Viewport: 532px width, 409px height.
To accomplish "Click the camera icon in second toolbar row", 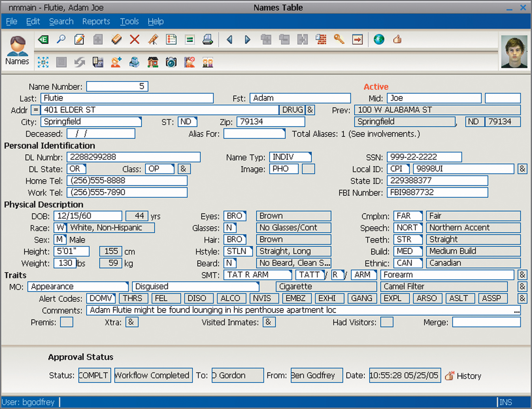I will click(x=171, y=62).
